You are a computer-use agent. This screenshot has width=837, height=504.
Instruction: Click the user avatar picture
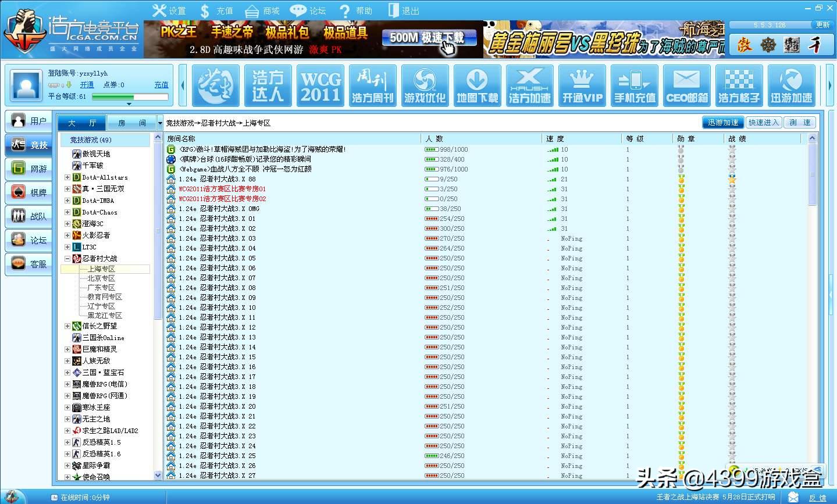click(27, 86)
